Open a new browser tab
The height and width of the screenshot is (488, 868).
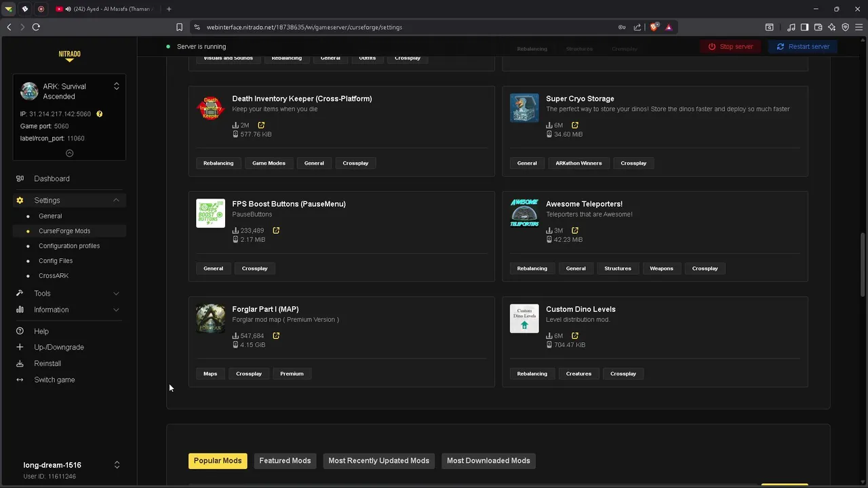click(x=169, y=9)
